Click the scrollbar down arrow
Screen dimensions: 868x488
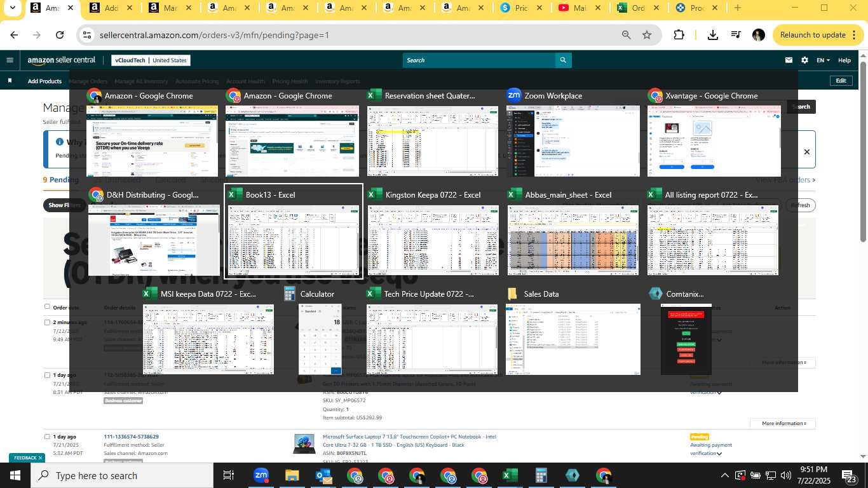863,456
